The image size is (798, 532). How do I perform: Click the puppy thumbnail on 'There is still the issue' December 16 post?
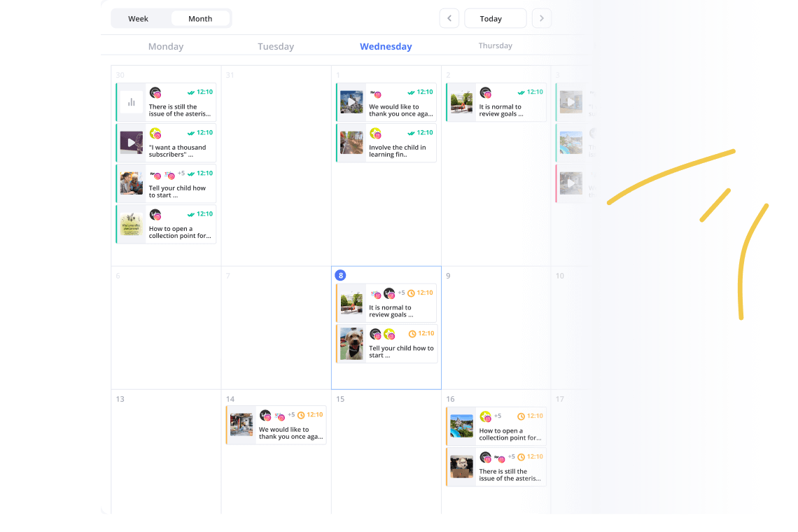(461, 467)
